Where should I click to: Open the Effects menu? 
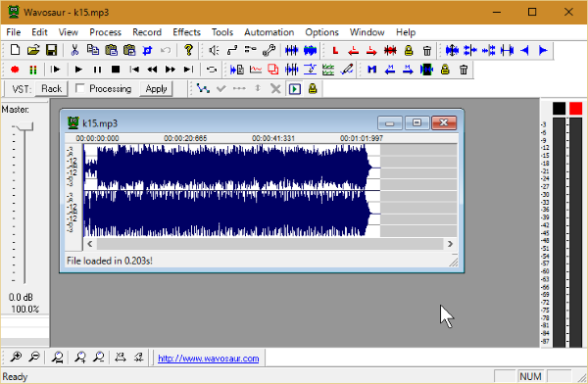[186, 32]
